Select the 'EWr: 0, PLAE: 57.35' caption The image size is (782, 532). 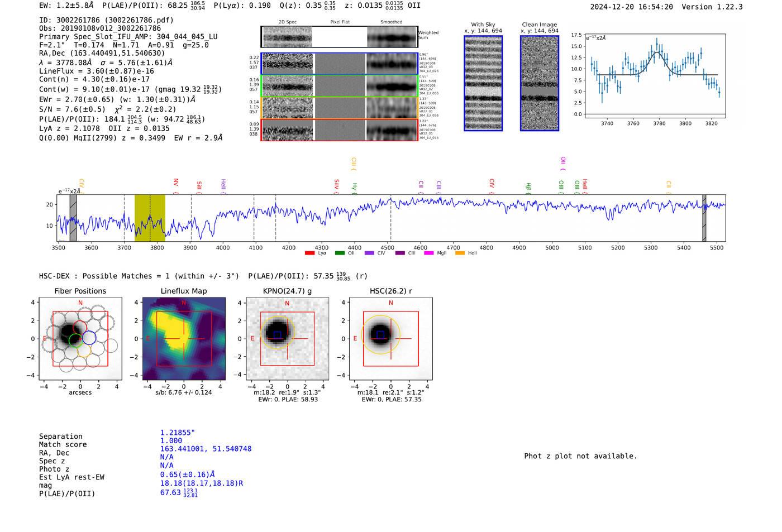coord(392,400)
